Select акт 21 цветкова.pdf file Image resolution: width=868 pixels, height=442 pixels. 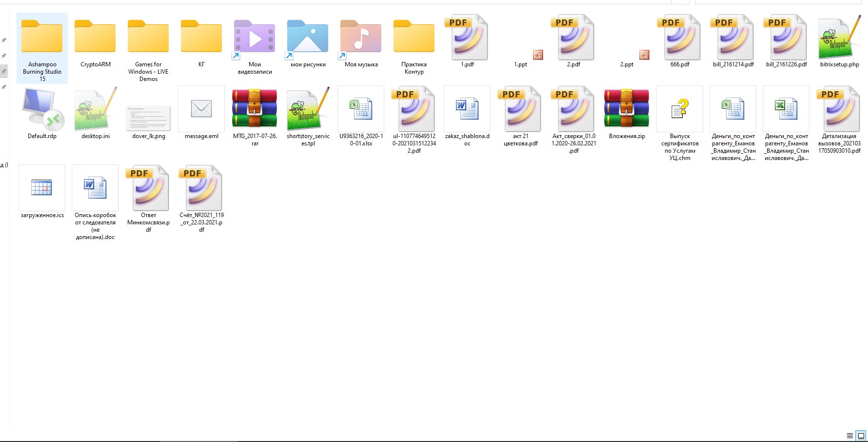pyautogui.click(x=520, y=117)
